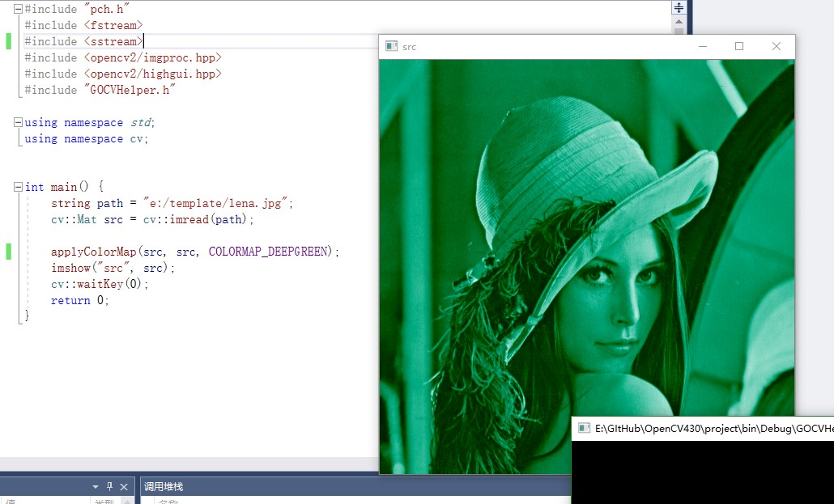This screenshot has width=834, height=504.
Task: Collapse the #include block at pch.h
Action: click(x=18, y=9)
